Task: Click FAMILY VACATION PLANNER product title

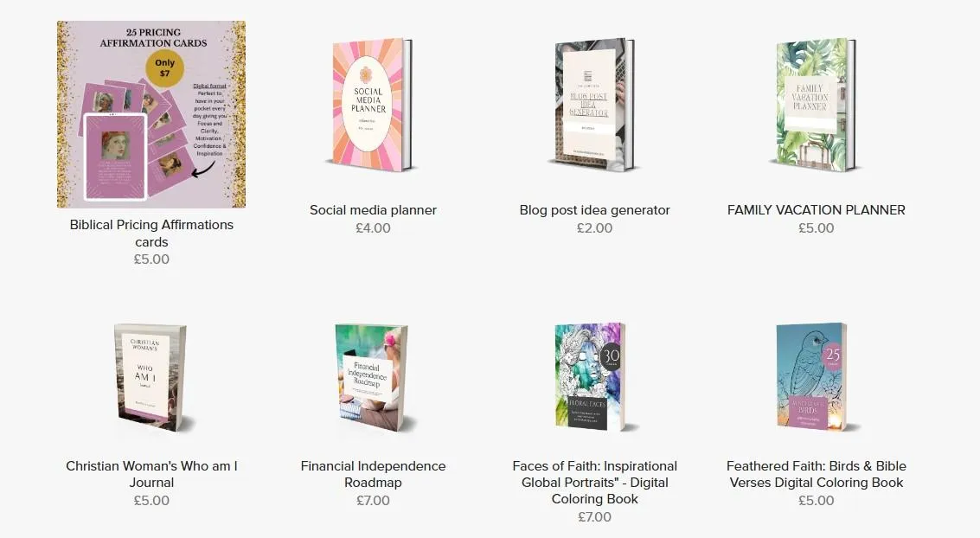Action: [x=817, y=210]
